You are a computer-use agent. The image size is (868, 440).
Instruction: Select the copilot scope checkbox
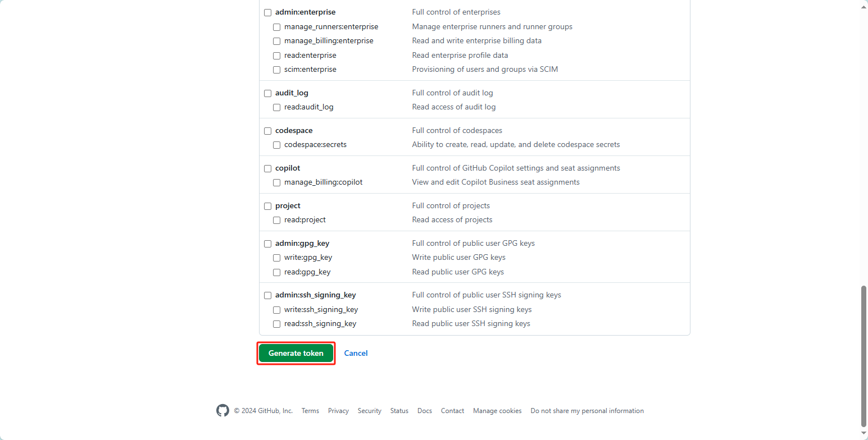click(268, 168)
